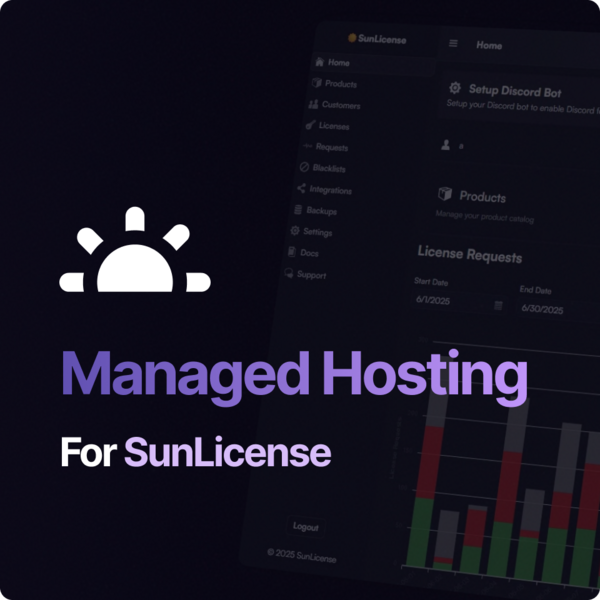Click the Products card box icon

click(x=445, y=194)
